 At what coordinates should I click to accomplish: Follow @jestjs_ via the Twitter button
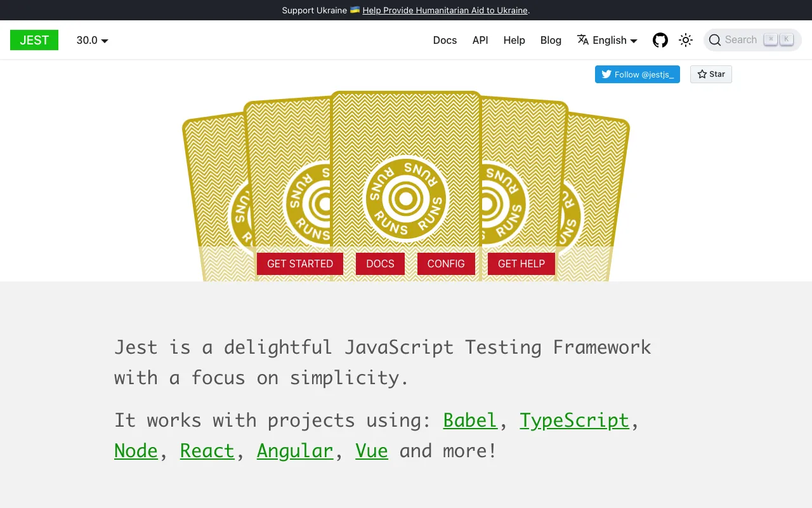point(637,74)
